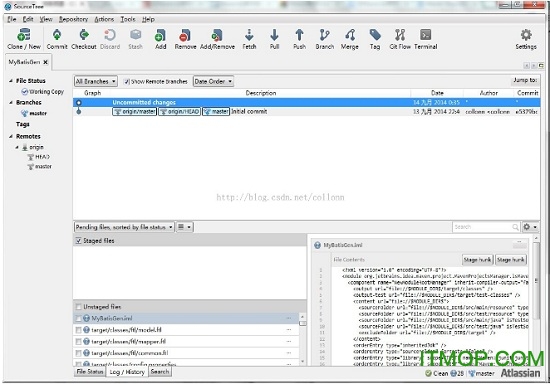This screenshot has height=384, width=550.
Task: Open the Help menu
Action: click(148, 19)
